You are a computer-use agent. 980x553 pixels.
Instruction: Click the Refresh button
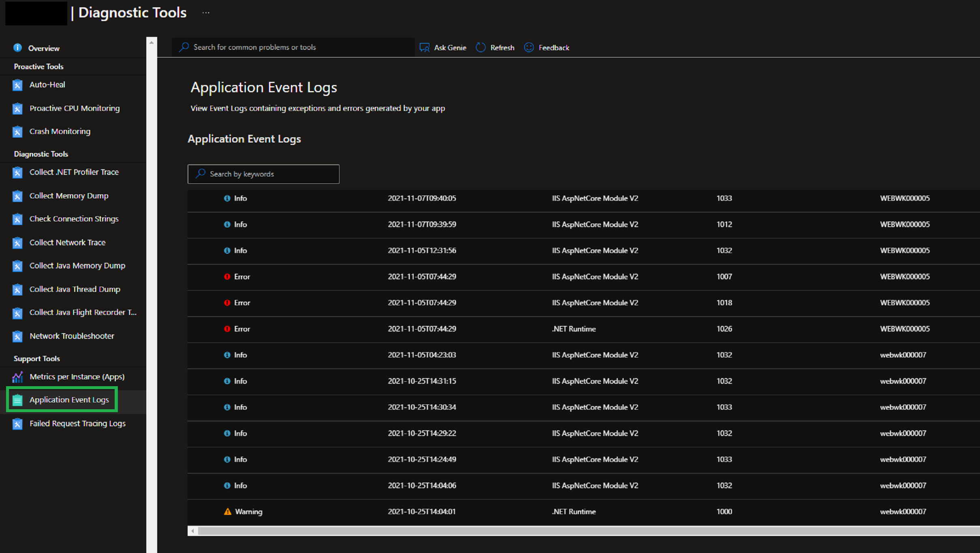[x=495, y=47]
